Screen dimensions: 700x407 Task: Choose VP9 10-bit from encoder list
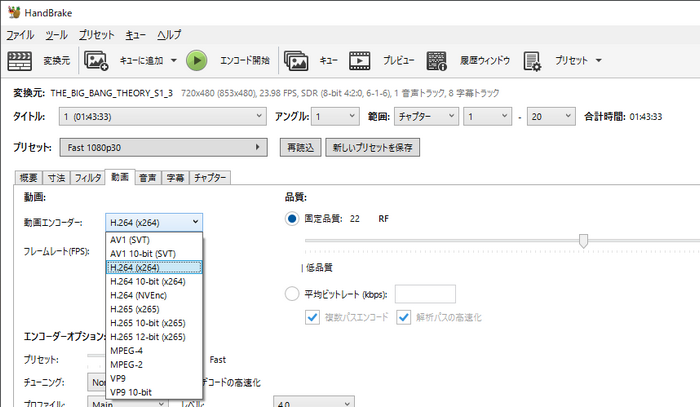[x=154, y=392]
